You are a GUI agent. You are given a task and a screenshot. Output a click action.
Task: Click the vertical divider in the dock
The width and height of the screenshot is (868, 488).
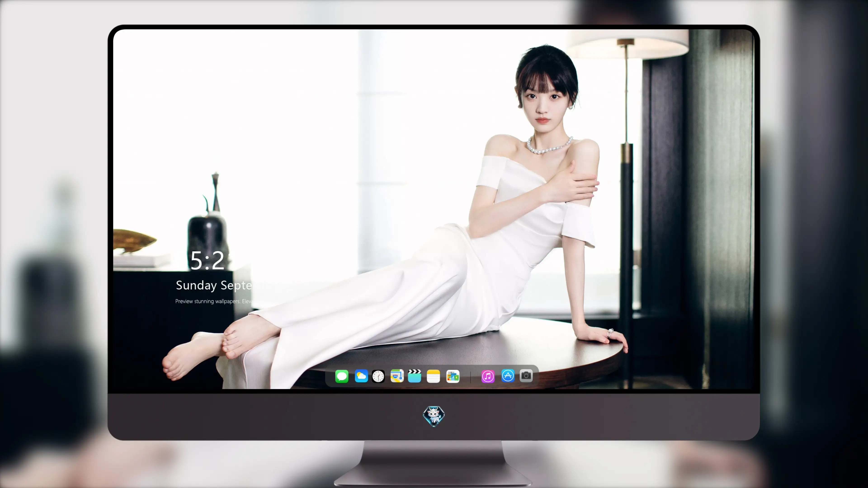click(x=470, y=377)
